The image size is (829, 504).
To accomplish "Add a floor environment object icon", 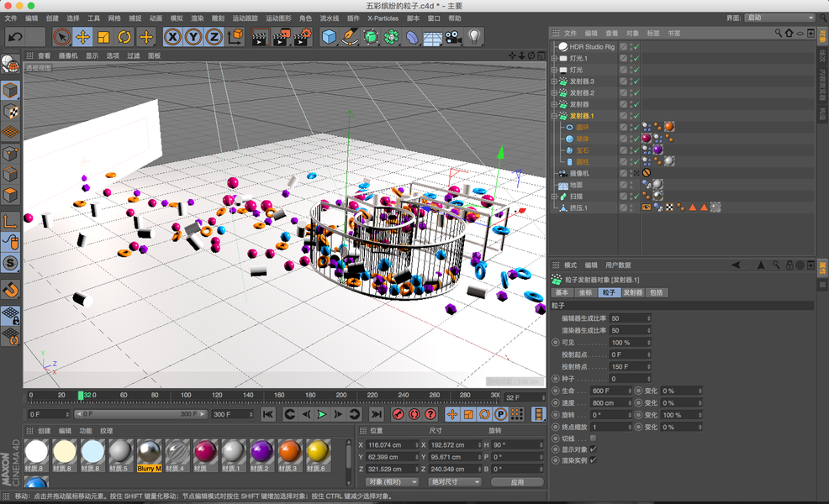I will [432, 37].
